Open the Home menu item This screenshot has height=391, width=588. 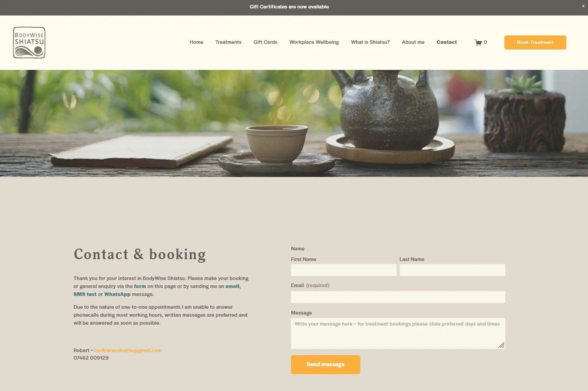196,42
